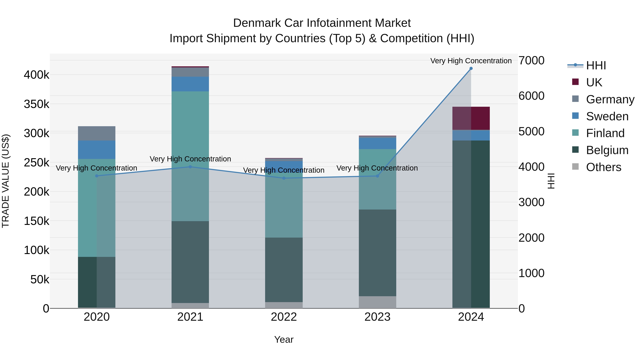Click the '2021' x-axis tick label
Viewport: 644px width, 362px height.
[190, 317]
